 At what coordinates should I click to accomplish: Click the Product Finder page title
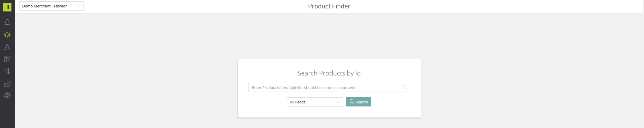click(x=329, y=6)
